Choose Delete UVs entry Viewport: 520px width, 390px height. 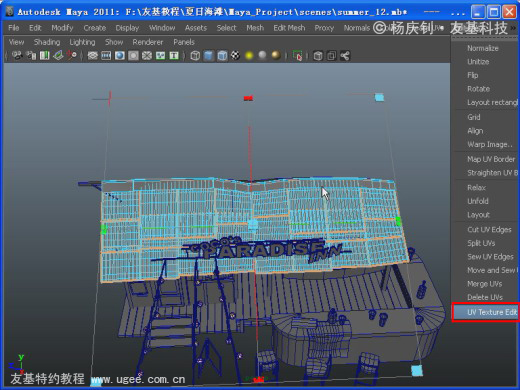(x=485, y=298)
